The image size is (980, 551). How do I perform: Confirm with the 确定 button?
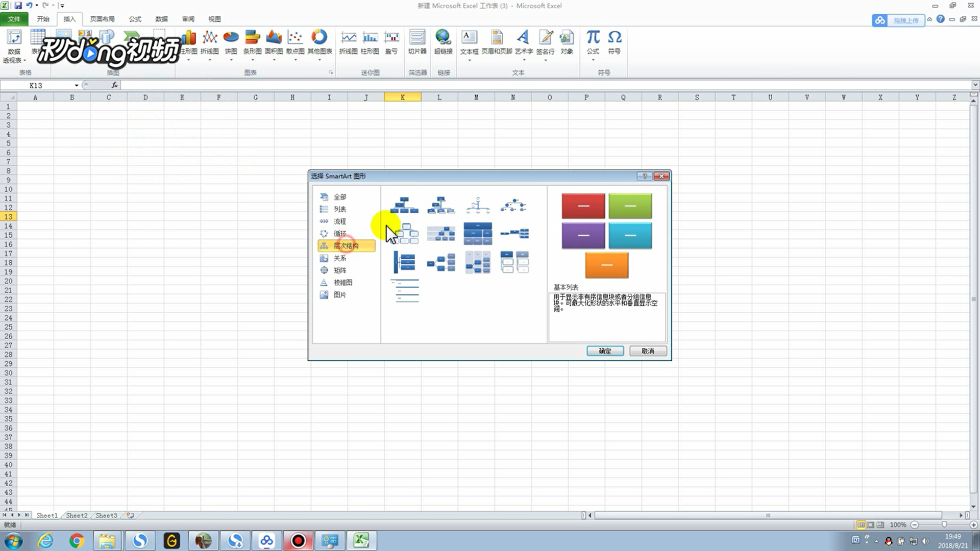[x=605, y=351]
